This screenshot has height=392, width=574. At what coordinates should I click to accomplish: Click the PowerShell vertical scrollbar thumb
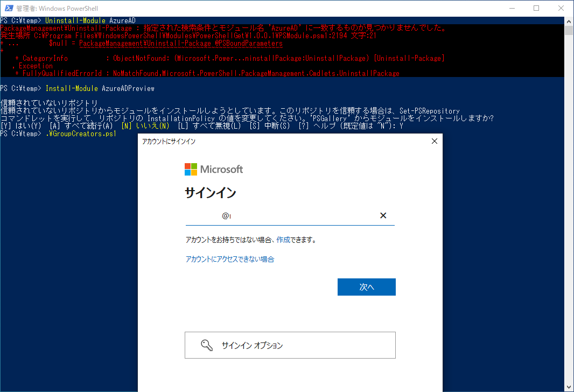point(569,30)
